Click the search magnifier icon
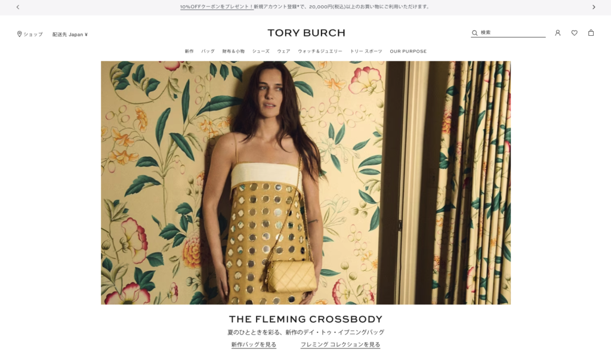 pos(474,33)
